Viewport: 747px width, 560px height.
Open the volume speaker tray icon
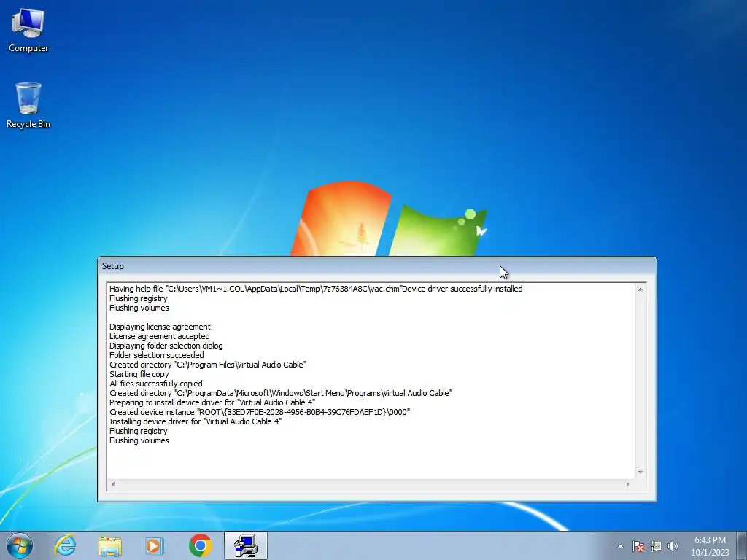pos(673,546)
